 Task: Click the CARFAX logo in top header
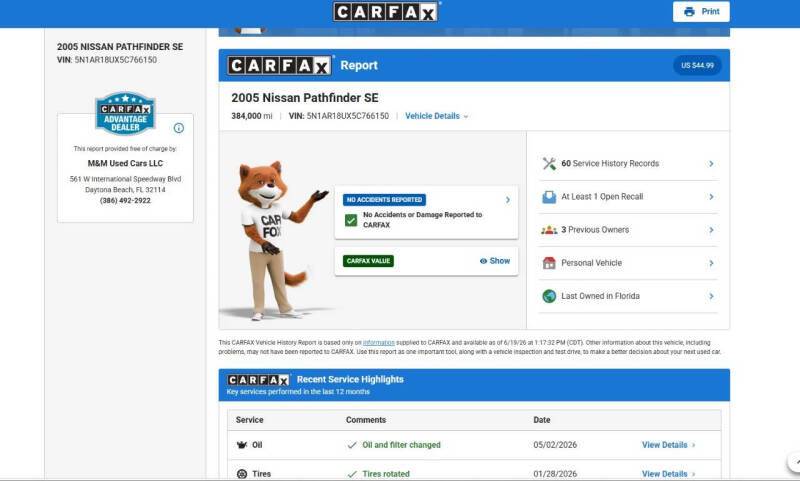click(386, 12)
